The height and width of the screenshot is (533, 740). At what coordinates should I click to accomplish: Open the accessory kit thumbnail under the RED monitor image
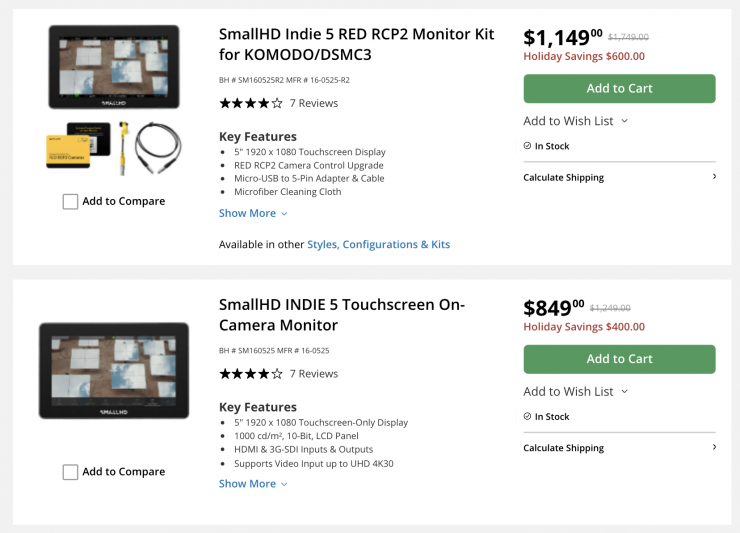(x=113, y=145)
